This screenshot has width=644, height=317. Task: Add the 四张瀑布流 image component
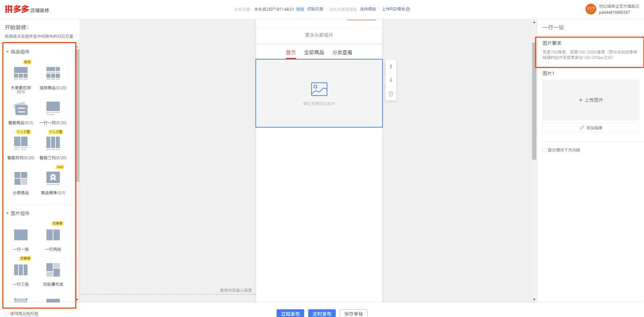53,270
